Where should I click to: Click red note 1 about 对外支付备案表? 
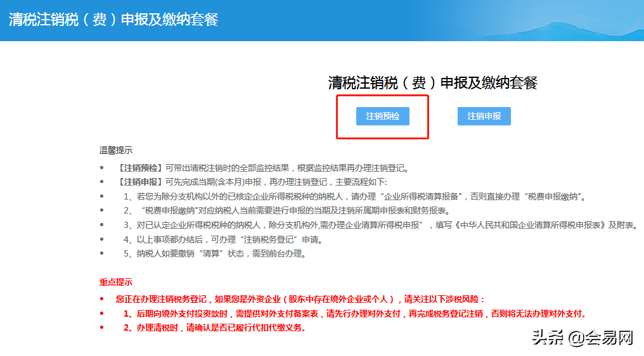pyautogui.click(x=354, y=314)
